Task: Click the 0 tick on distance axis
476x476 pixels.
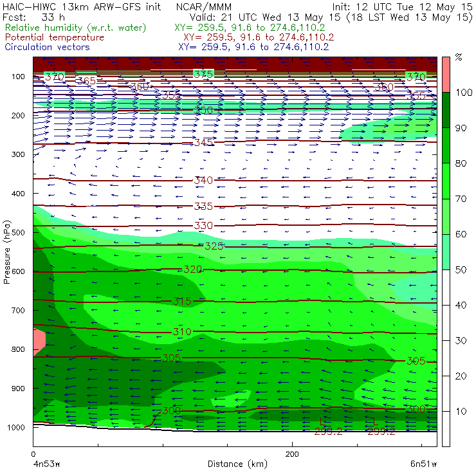Action: 33,454
